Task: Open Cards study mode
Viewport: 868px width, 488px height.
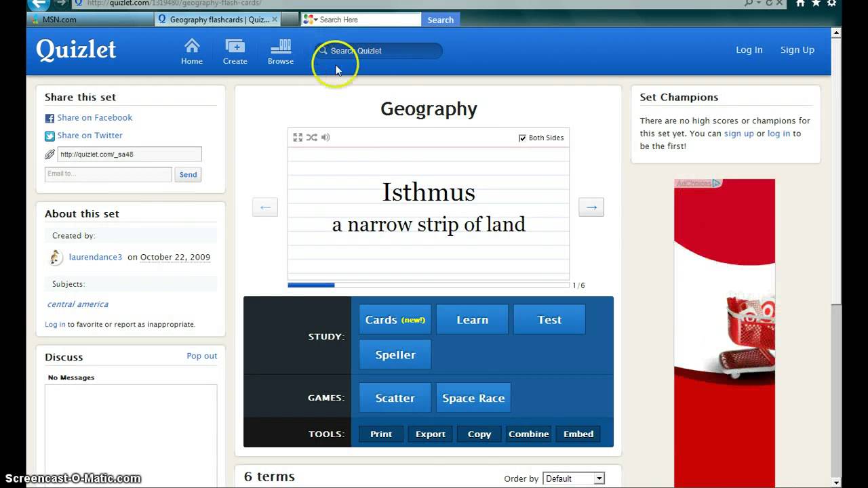Action: [x=395, y=319]
